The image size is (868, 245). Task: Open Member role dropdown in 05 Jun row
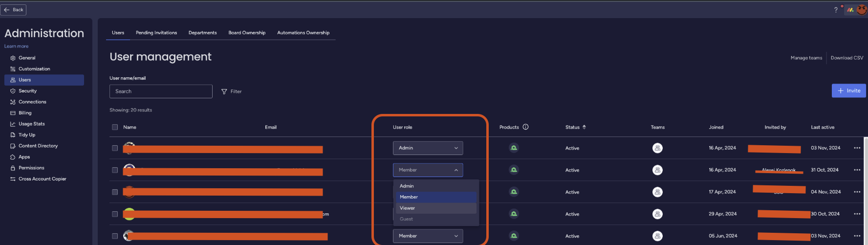428,236
